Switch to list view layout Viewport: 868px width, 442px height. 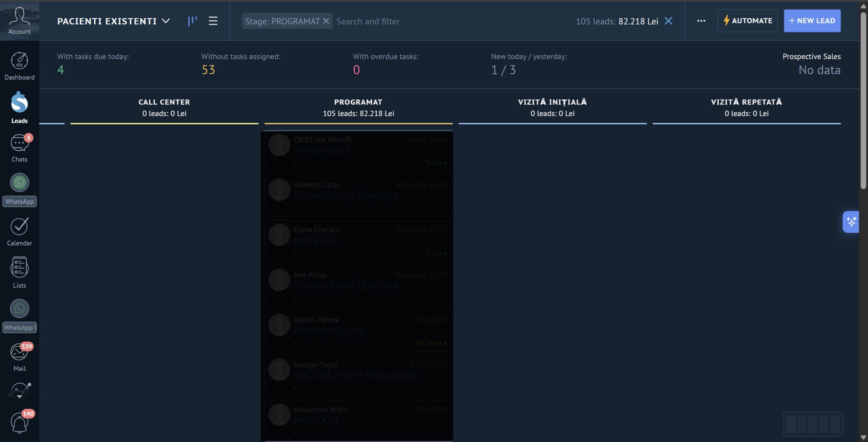point(213,21)
